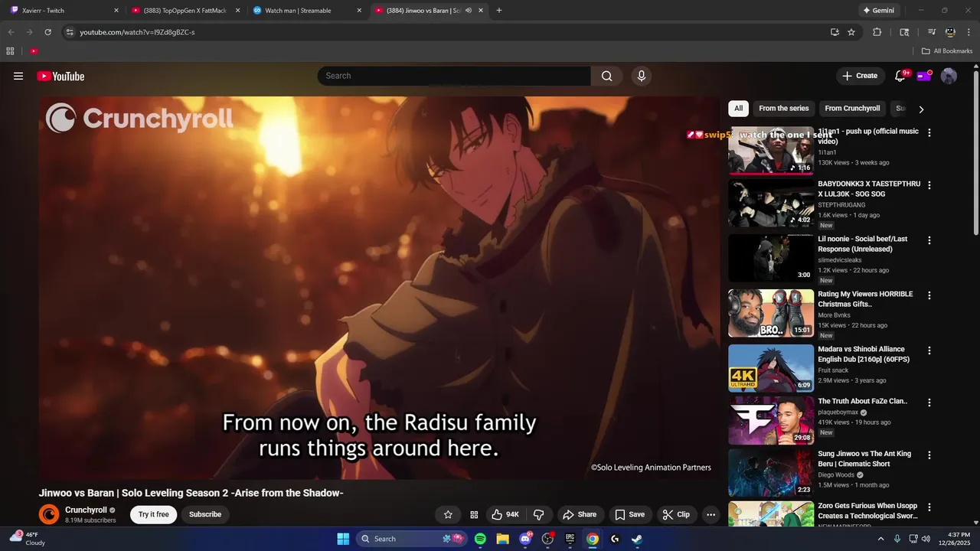The image size is (980, 551).
Task: Click the star icon beside like button
Action: click(x=448, y=514)
